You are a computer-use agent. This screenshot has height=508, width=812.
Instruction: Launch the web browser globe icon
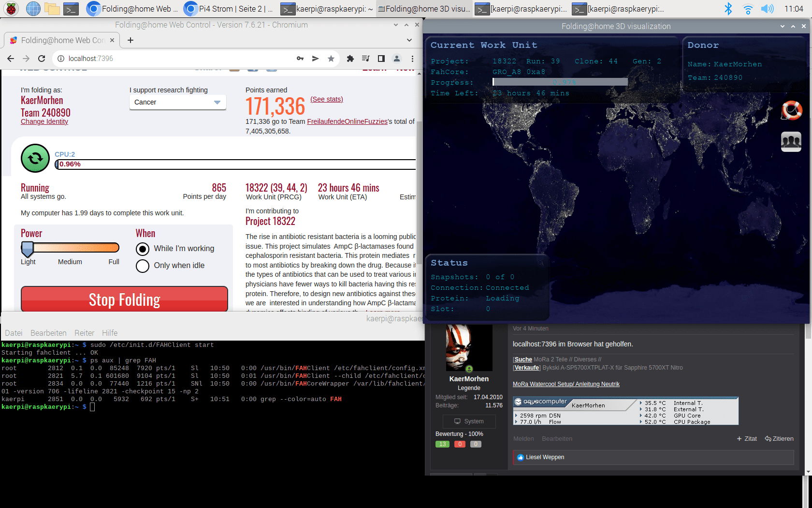33,8
